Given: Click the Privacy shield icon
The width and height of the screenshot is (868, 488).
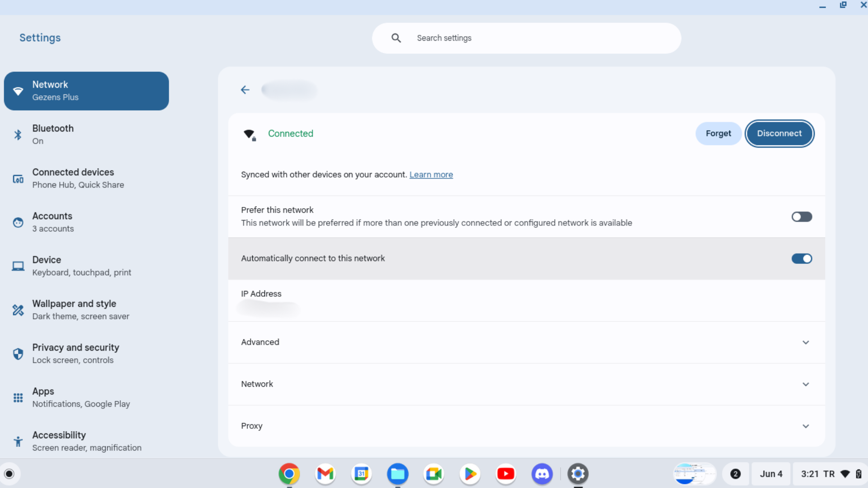Looking at the screenshot, I should (18, 354).
